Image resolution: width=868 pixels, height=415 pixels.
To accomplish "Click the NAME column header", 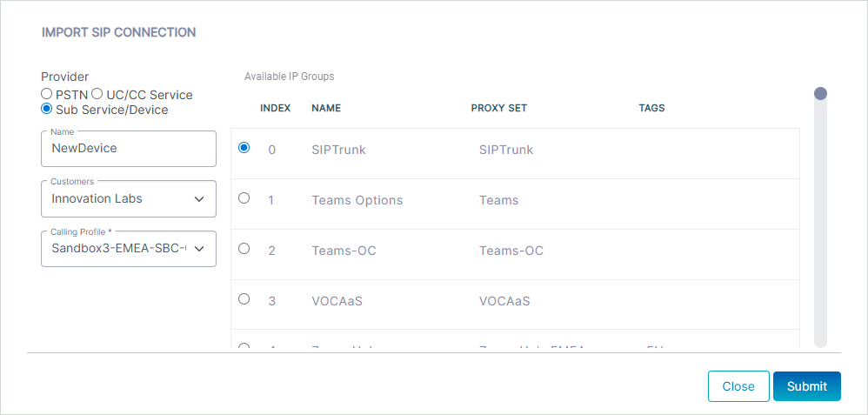I will (326, 108).
